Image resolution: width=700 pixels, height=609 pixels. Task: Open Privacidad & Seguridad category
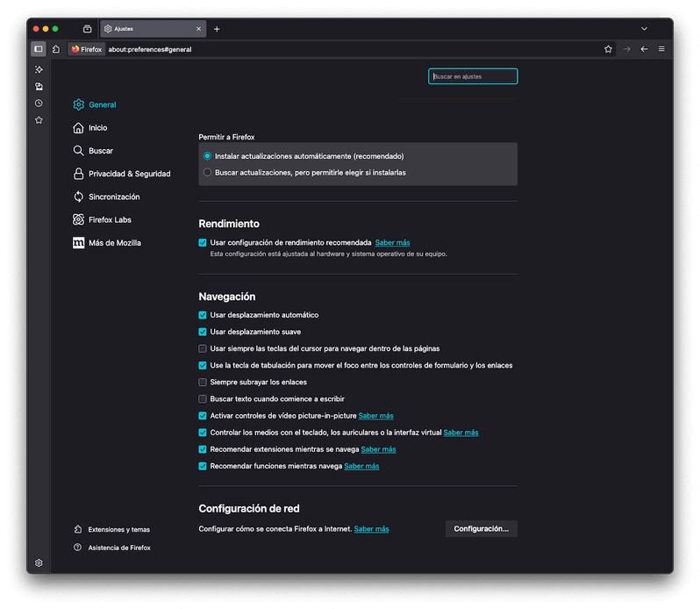pos(122,174)
